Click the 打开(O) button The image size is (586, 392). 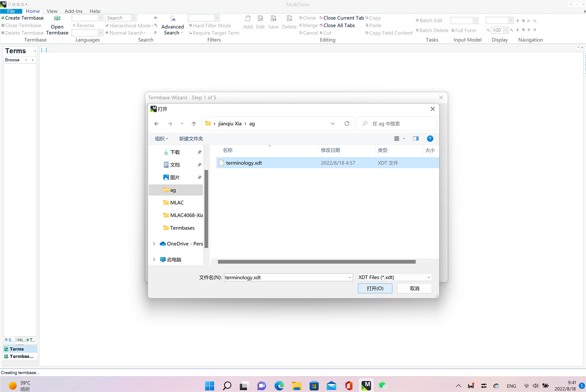(375, 288)
